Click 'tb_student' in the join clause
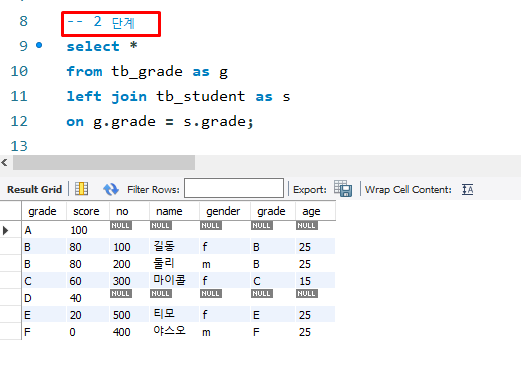 201,96
